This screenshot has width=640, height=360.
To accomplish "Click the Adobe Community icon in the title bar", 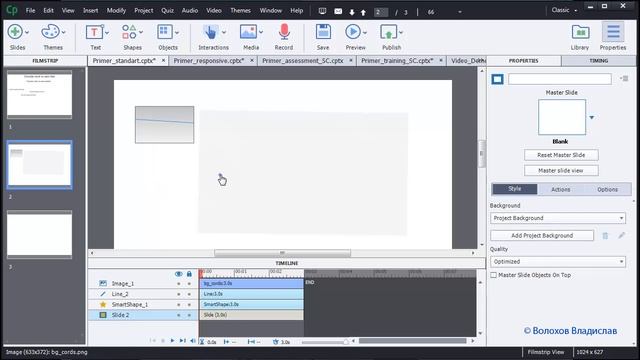I will tap(322, 11).
